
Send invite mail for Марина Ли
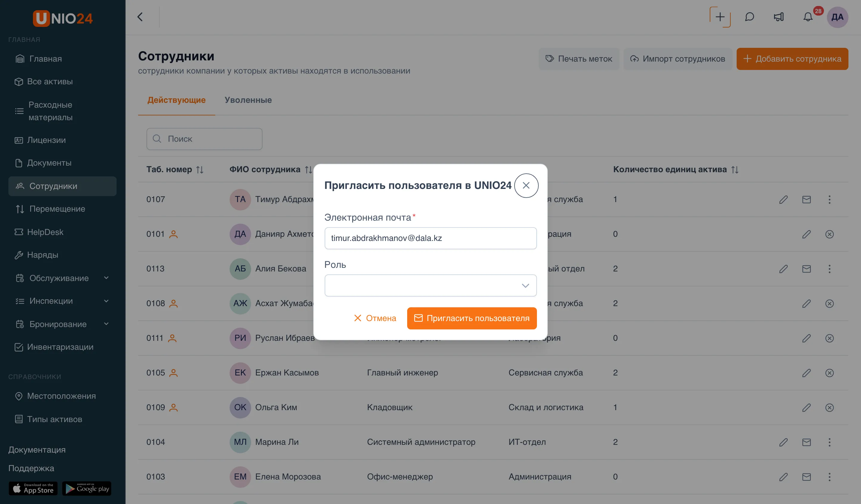click(x=806, y=442)
